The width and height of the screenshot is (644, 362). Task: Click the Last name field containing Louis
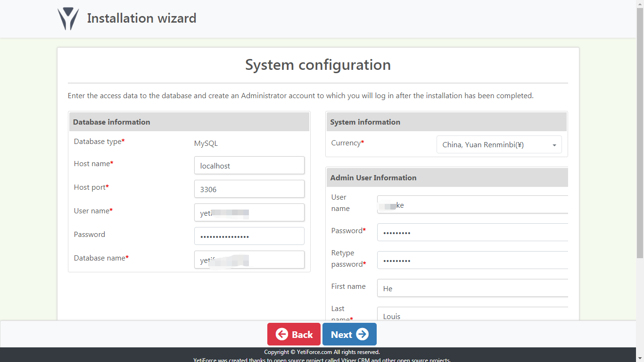tap(472, 314)
